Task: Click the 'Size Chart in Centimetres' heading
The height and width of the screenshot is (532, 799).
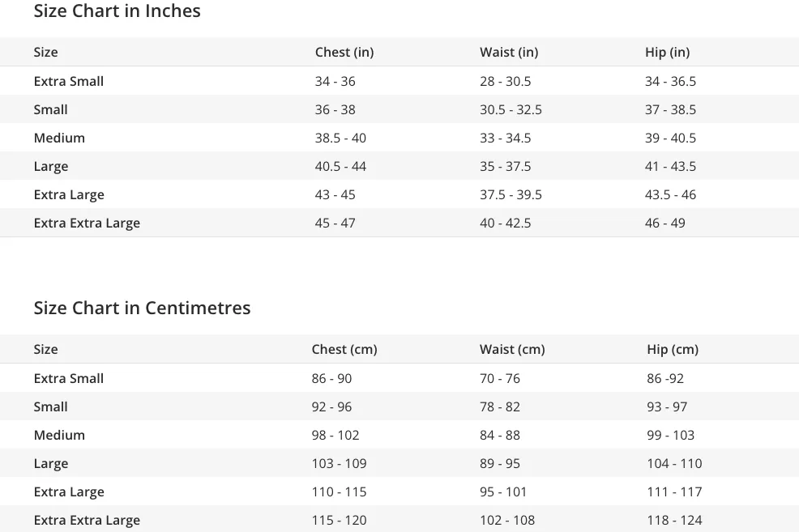Action: (142, 308)
